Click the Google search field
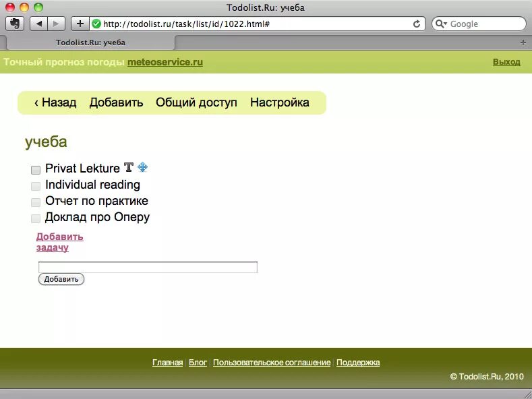The image size is (532, 399). coord(479,24)
